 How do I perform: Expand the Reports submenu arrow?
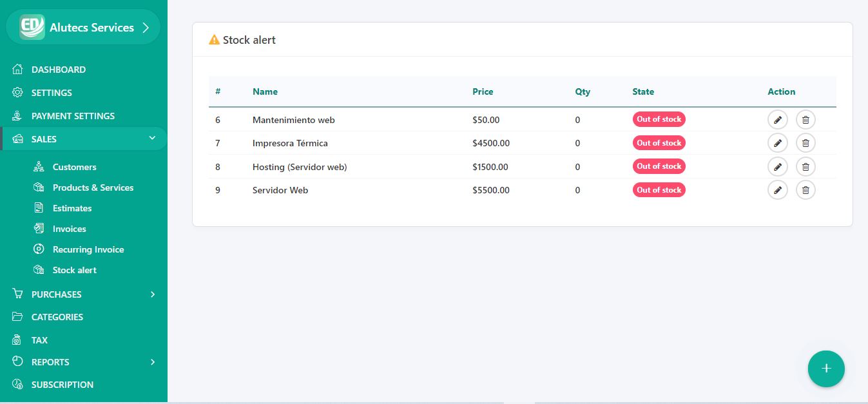pyautogui.click(x=153, y=362)
